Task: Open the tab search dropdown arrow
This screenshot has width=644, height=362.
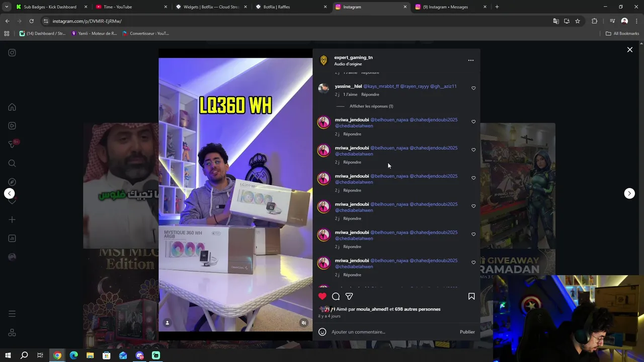Action: pyautogui.click(x=6, y=7)
